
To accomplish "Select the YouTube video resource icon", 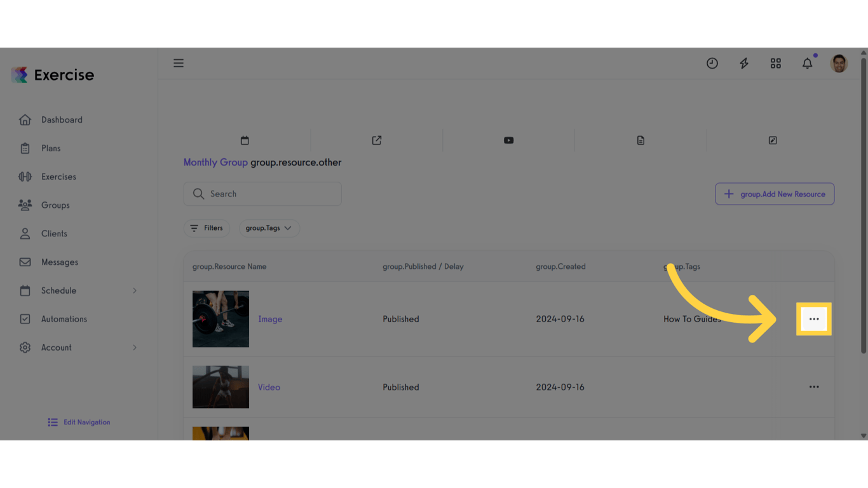I will [508, 140].
